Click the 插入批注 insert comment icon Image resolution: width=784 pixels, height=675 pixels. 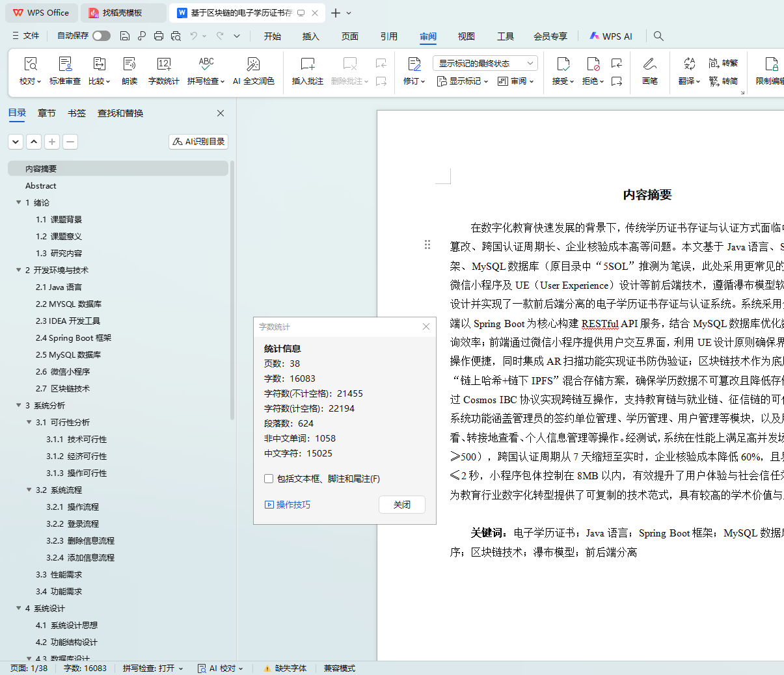(307, 64)
